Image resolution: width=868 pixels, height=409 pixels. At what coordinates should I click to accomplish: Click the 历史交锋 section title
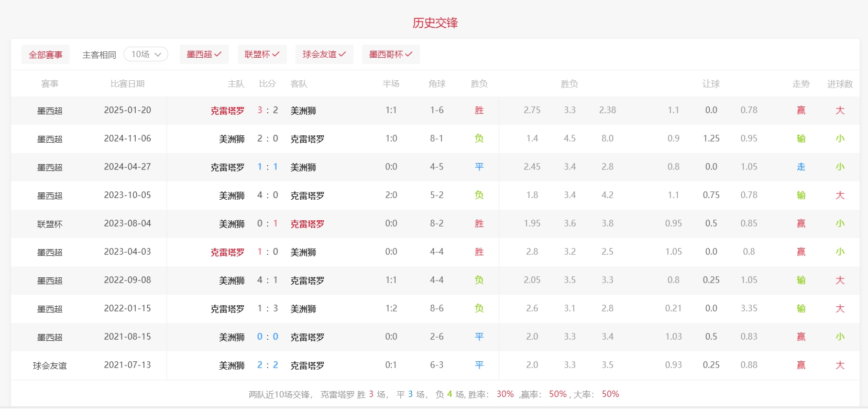click(x=435, y=23)
